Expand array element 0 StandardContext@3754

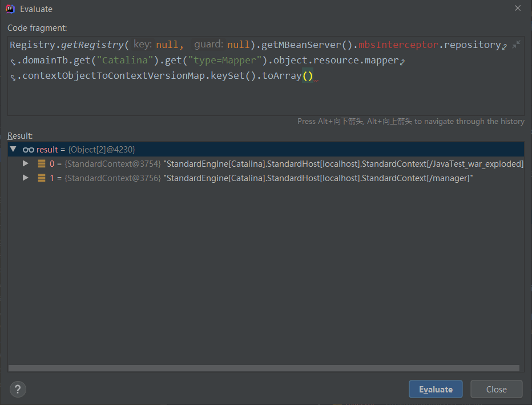point(26,163)
